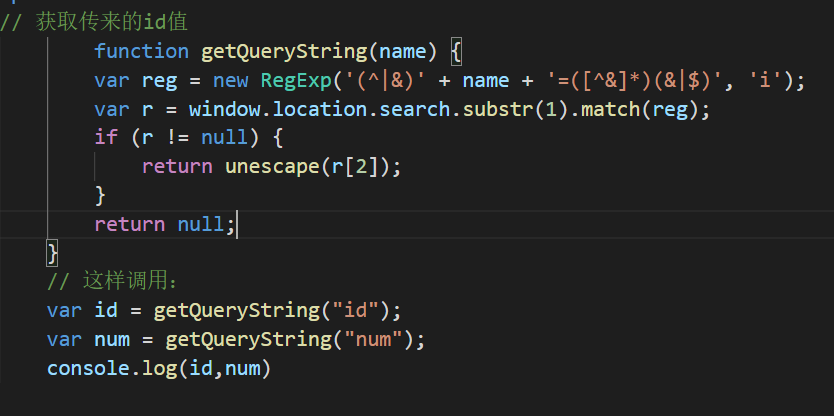Click the 'if' keyword

pos(106,138)
